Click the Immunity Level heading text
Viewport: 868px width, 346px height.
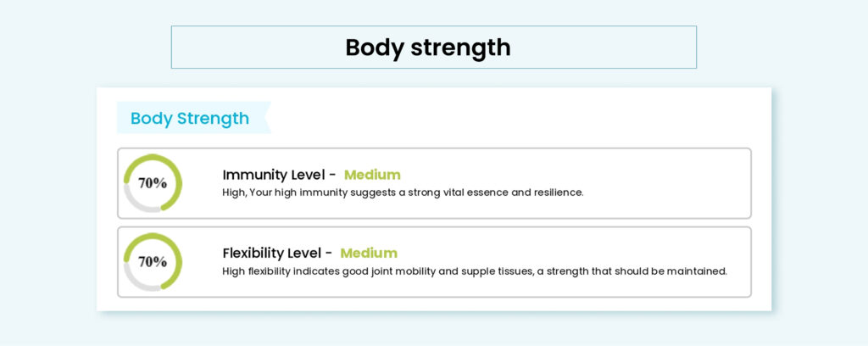tap(279, 175)
